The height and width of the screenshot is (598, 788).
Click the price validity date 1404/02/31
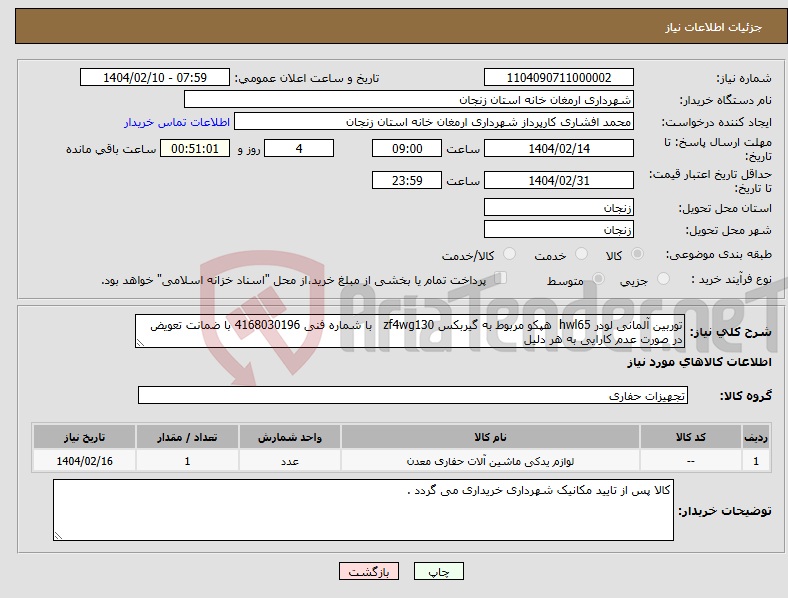[x=559, y=180]
